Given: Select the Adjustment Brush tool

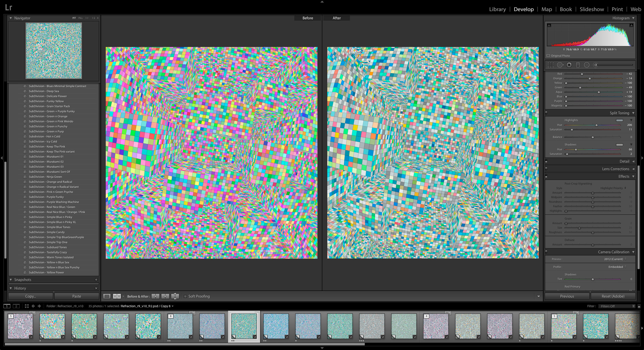Looking at the screenshot, I should coord(614,65).
